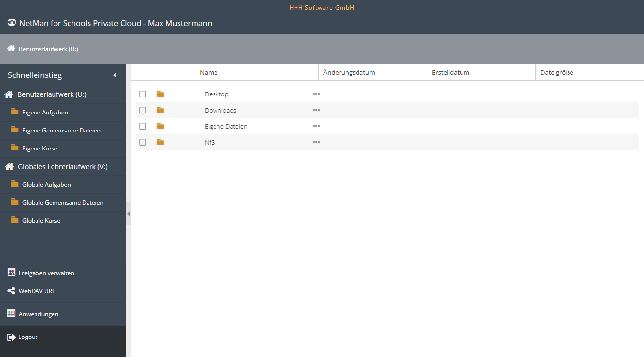Click the sidebar splitter collapse handle

[x=128, y=214]
